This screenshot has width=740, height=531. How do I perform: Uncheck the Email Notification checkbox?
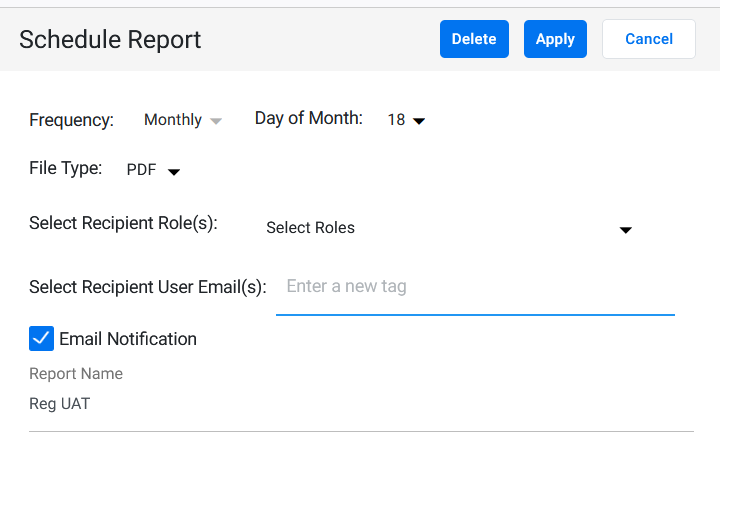[42, 338]
